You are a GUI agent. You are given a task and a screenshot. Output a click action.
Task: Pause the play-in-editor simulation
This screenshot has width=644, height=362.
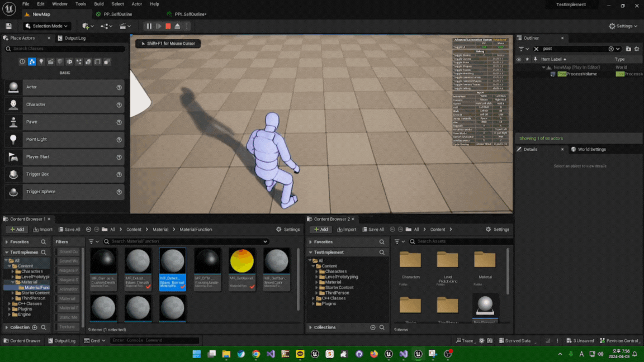click(x=149, y=26)
